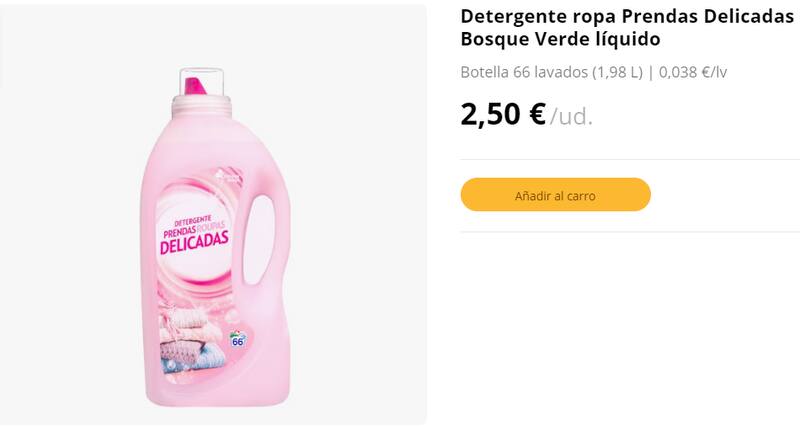Click the 0,038 €/lv per-wash price
Viewport: 800px width, 426px height.
click(700, 72)
